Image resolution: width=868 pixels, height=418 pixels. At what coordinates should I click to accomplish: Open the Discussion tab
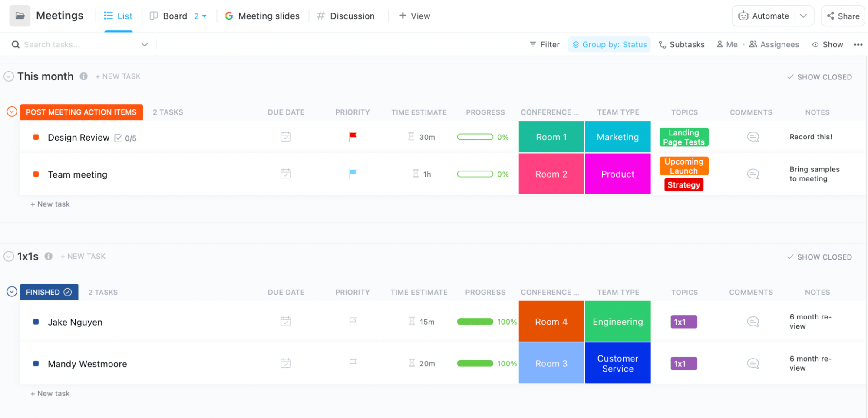[x=346, y=16]
